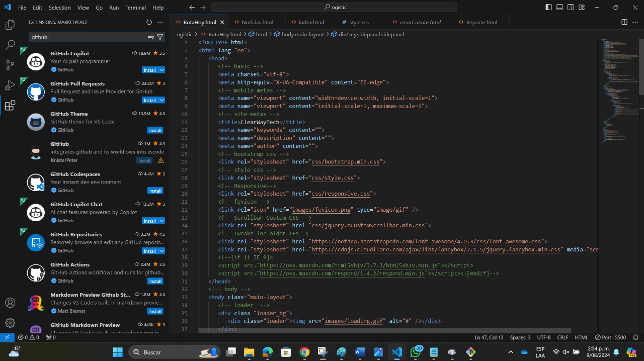This screenshot has width=644, height=361.
Task: Click the GitHub Repositories extension icon
Action: point(36,242)
